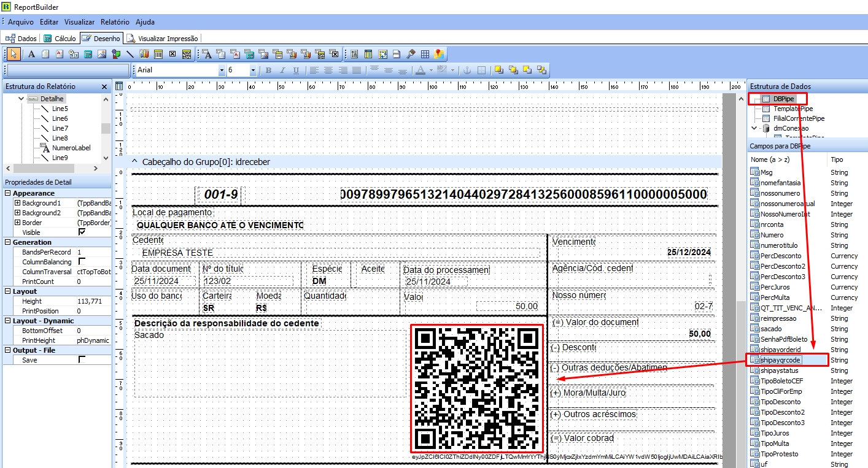Screen dimensions: 868x468
Task: Pick the System Variable component tool
Action: pos(74,54)
